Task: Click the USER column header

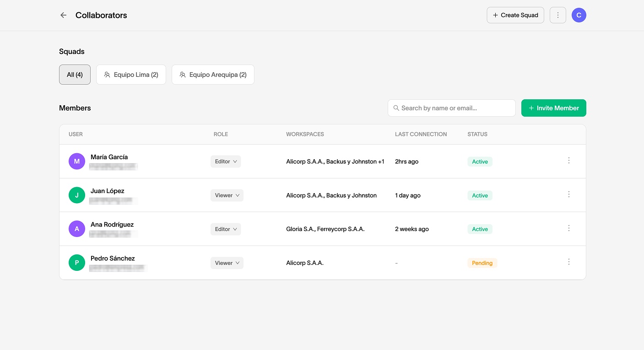Action: click(76, 134)
